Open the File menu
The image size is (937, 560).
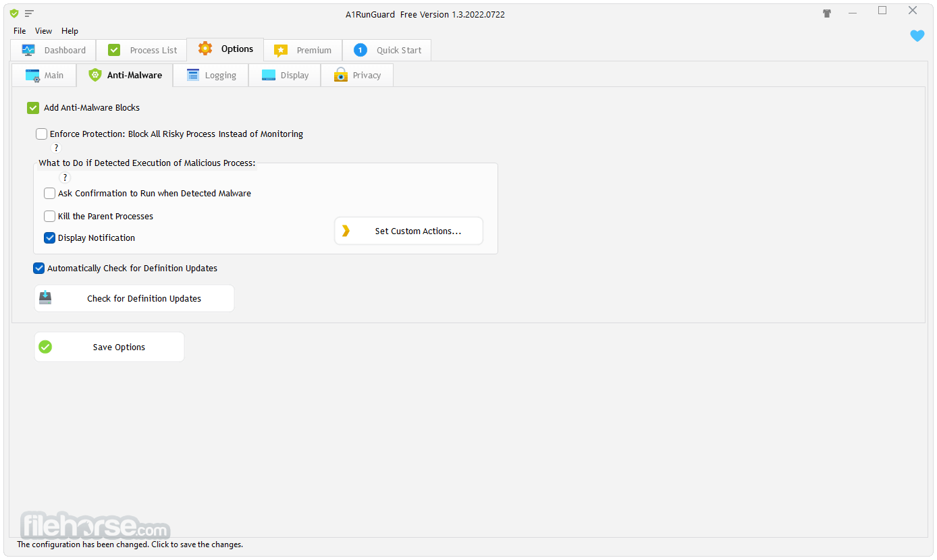pos(20,31)
